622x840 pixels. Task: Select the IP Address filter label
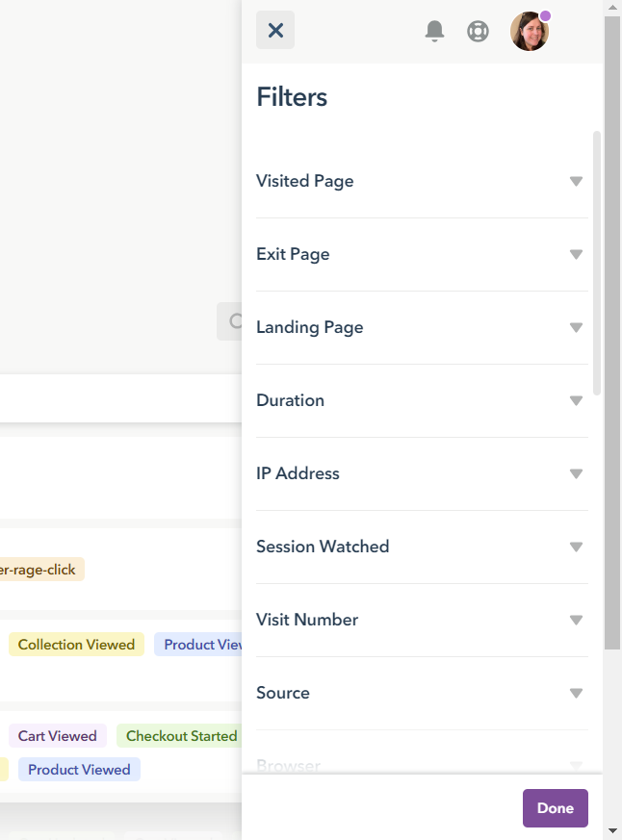coord(298,473)
